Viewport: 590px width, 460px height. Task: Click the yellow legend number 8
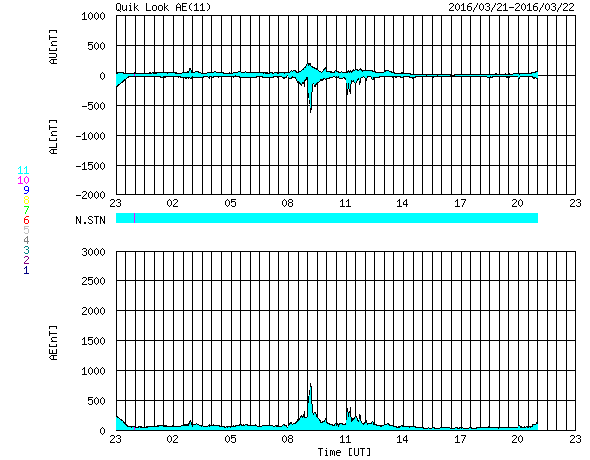(x=26, y=200)
